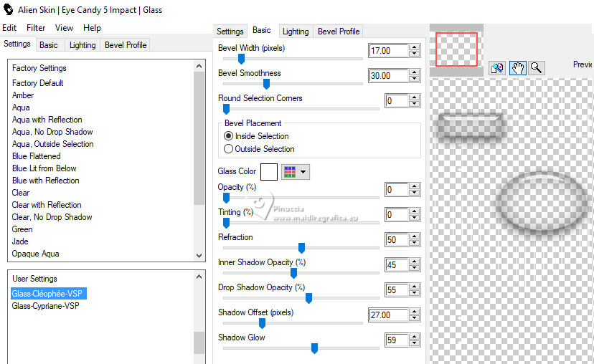Click Bevel Smoothness value field
This screenshot has height=364, width=594.
[x=388, y=76]
